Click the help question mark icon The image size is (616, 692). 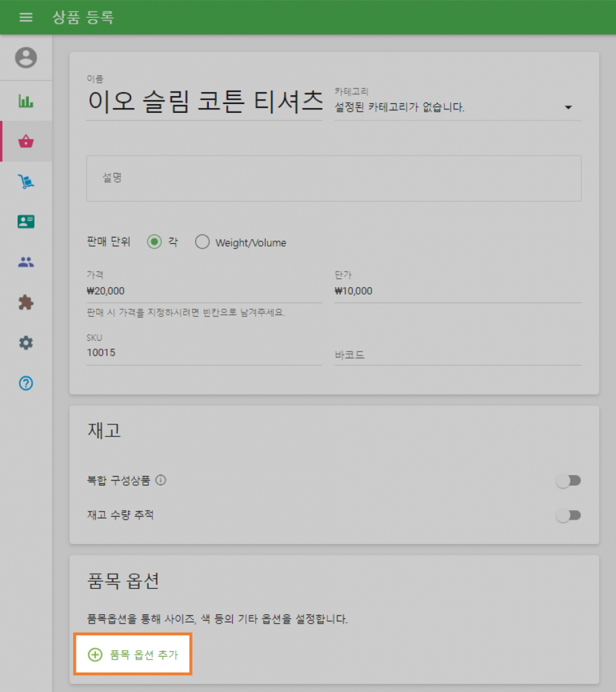(26, 384)
